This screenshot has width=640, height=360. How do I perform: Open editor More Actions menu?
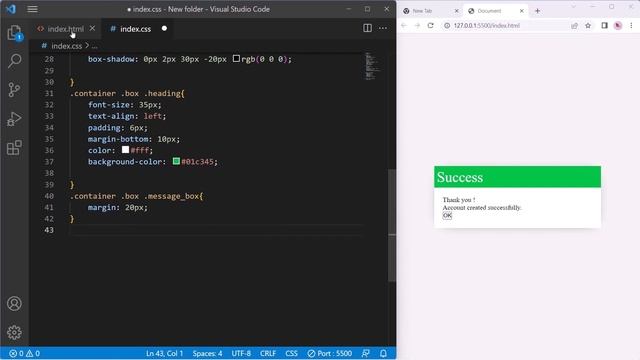(383, 28)
